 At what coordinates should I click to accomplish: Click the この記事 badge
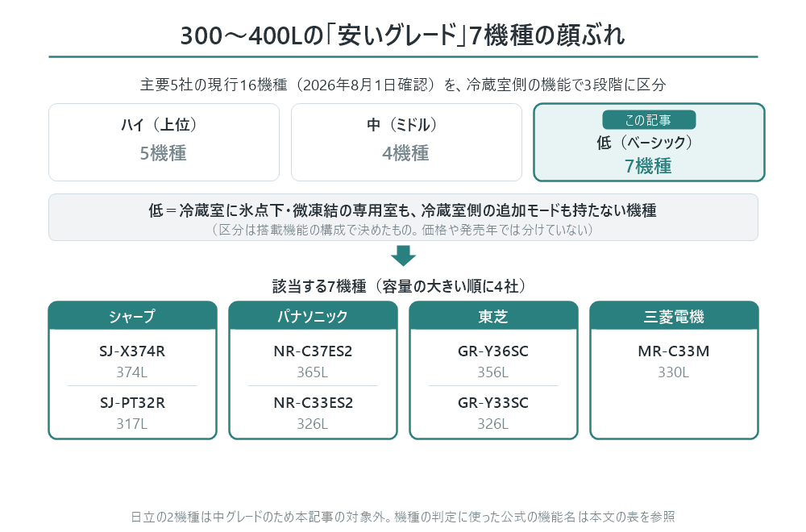tap(649, 120)
